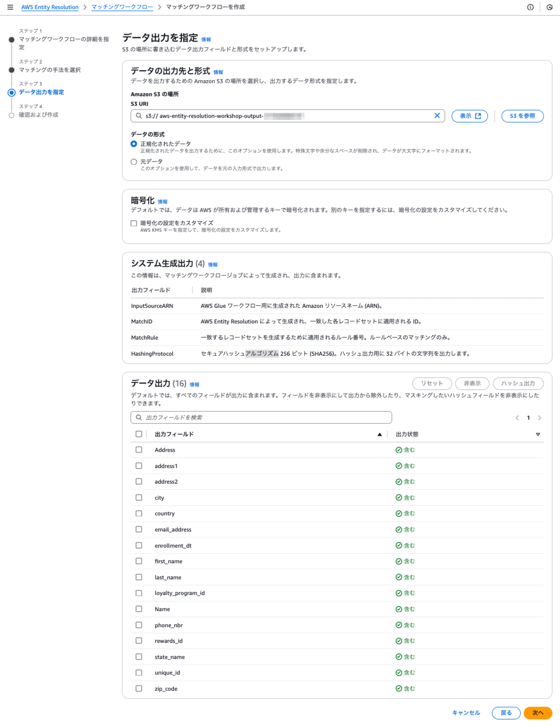
Task: Go to next page of data output table
Action: point(539,418)
